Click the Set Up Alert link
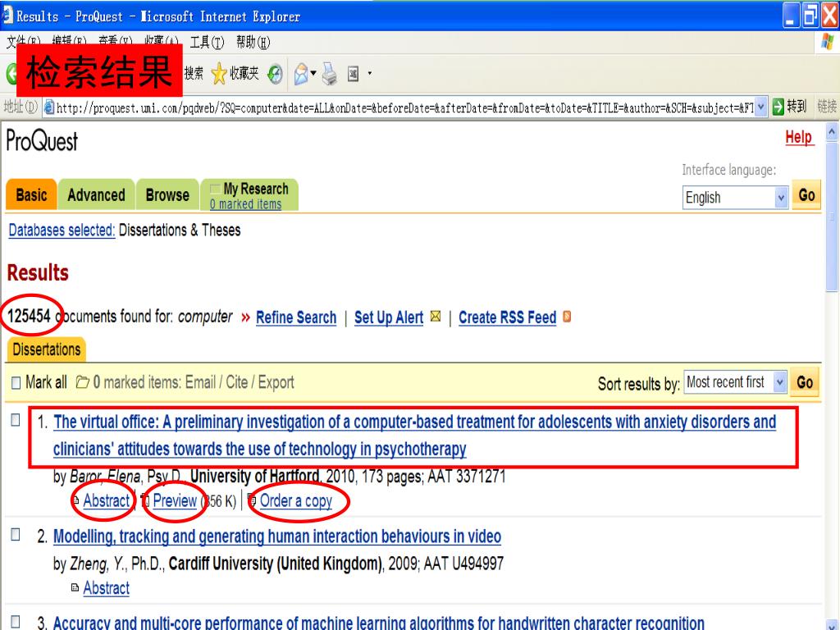Image resolution: width=840 pixels, height=630 pixels. 389,317
